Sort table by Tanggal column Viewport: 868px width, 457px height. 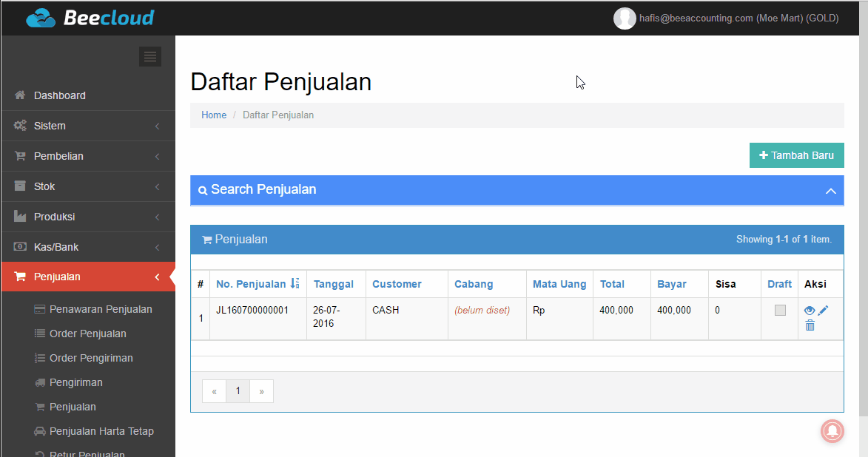coord(333,284)
